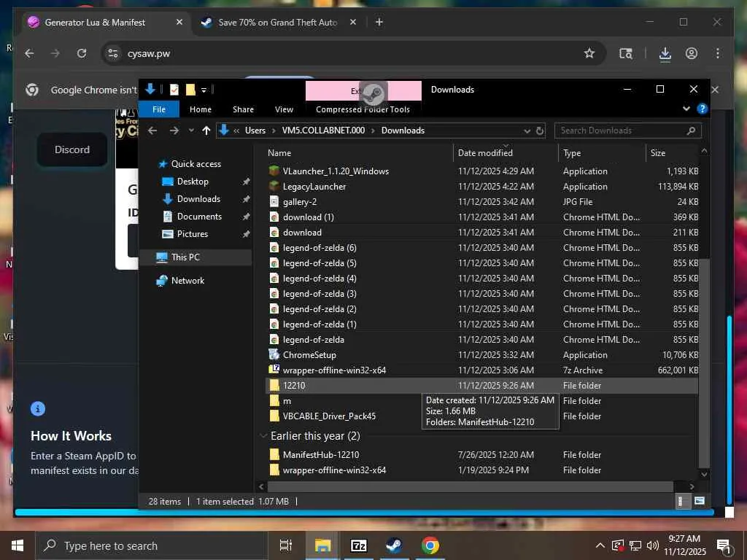Click the Users breadcrumb in address bar
This screenshot has width=747, height=560.
click(255, 131)
